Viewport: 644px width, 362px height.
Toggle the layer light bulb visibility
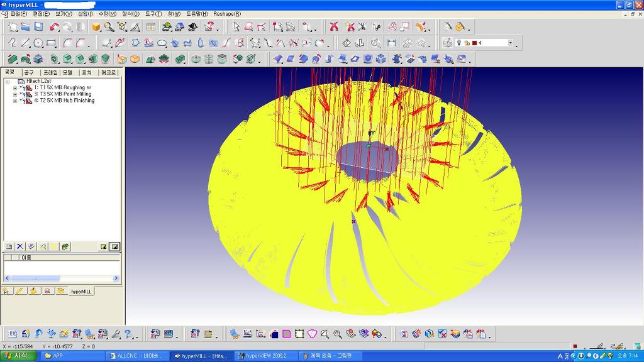458,43
